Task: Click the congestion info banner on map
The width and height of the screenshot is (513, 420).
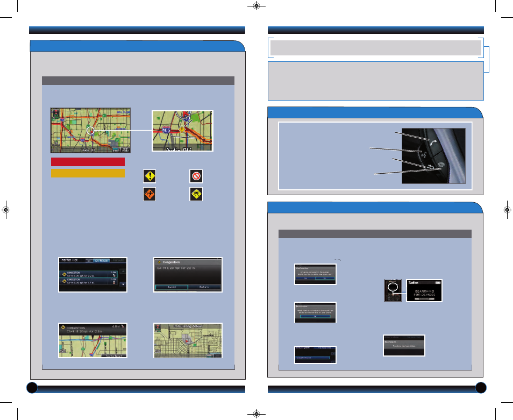Action: pos(93,330)
